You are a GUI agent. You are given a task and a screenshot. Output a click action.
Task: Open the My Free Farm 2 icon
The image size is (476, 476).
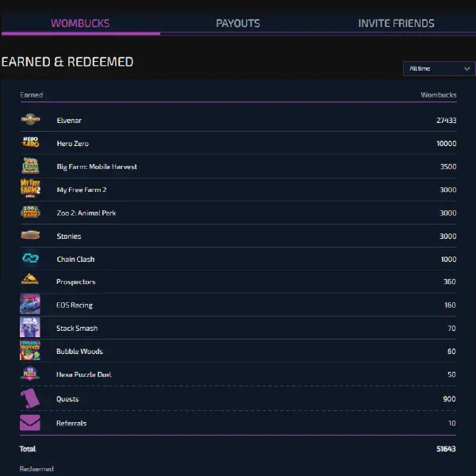coord(30,188)
